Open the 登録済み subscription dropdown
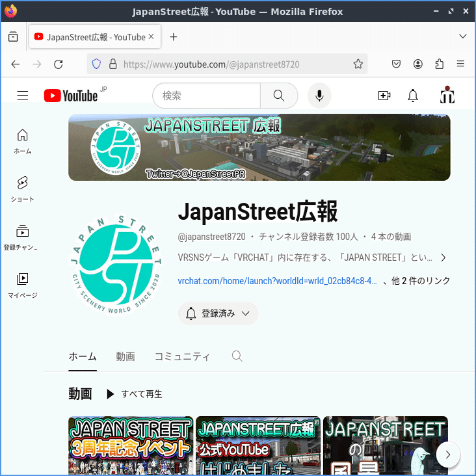The width and height of the screenshot is (476, 476). [218, 313]
